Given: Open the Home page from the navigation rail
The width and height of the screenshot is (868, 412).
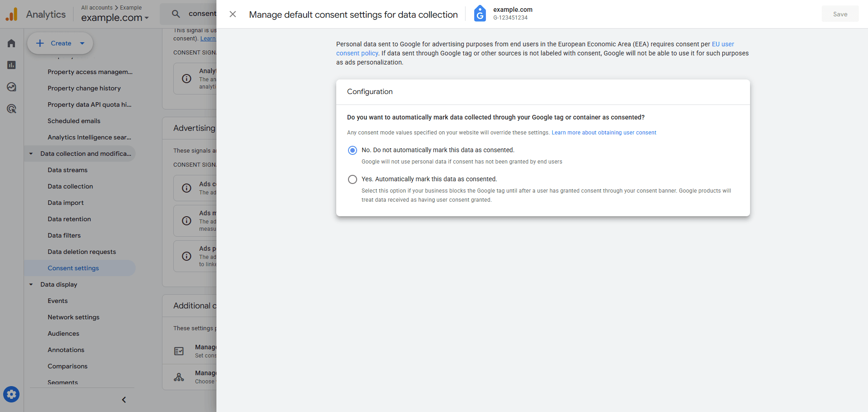Looking at the screenshot, I should tap(11, 43).
